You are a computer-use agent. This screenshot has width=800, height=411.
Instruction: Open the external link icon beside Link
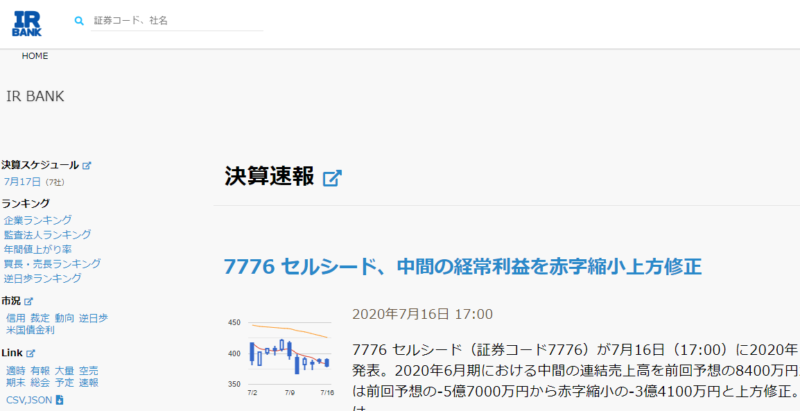(31, 353)
